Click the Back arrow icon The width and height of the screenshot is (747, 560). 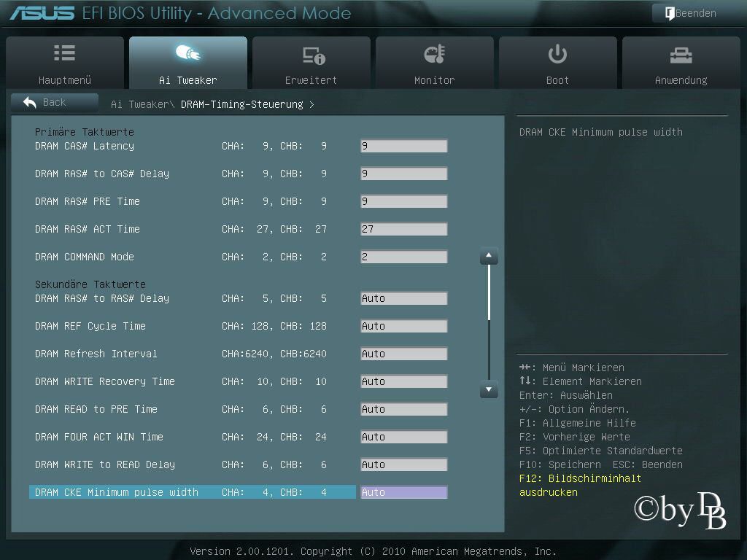29,102
